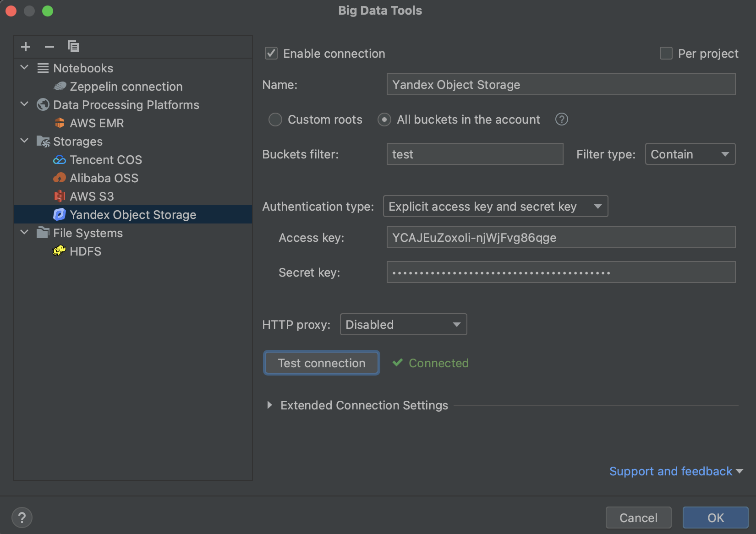The width and height of the screenshot is (756, 534).
Task: Change the Authentication type dropdown
Action: 495,206
